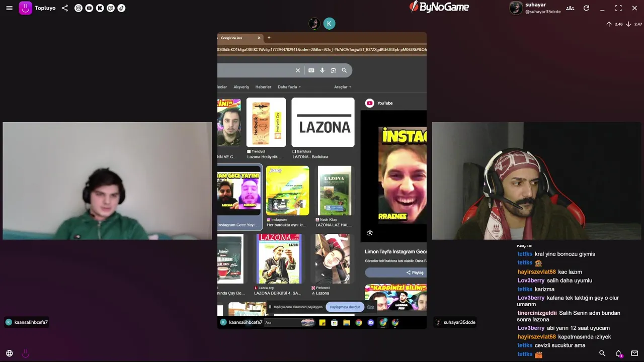Open the mail messages icon
Viewport: 644px width, 362px height.
(x=634, y=353)
